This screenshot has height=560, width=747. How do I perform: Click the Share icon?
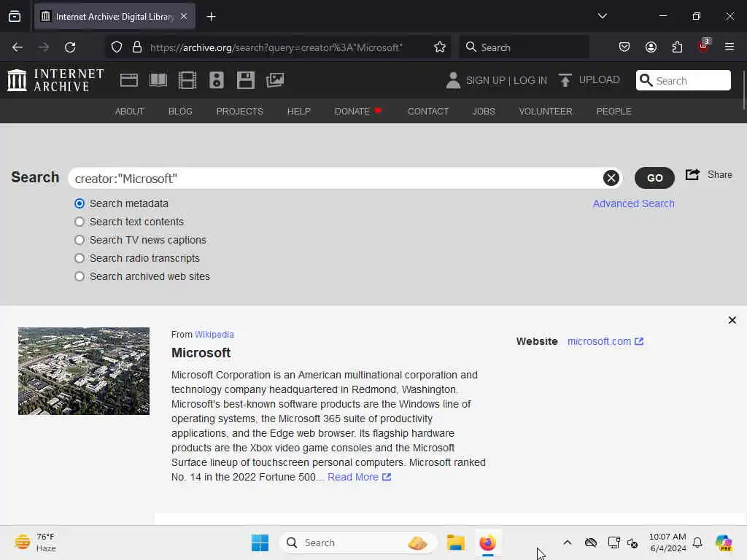click(x=693, y=175)
